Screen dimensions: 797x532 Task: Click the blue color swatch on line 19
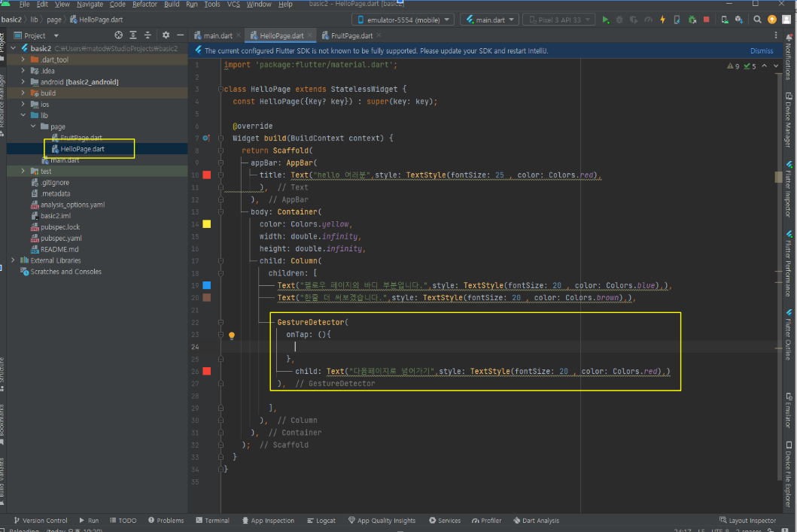(x=207, y=285)
